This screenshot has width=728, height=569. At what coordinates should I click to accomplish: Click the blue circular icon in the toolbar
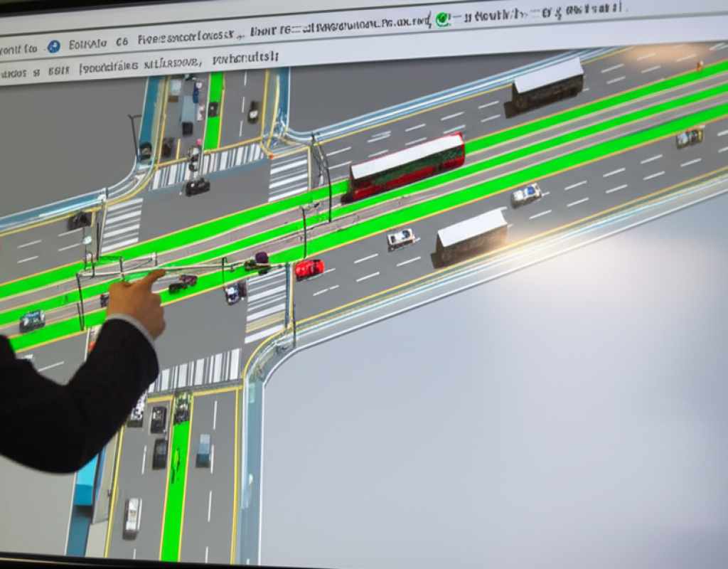click(x=53, y=47)
